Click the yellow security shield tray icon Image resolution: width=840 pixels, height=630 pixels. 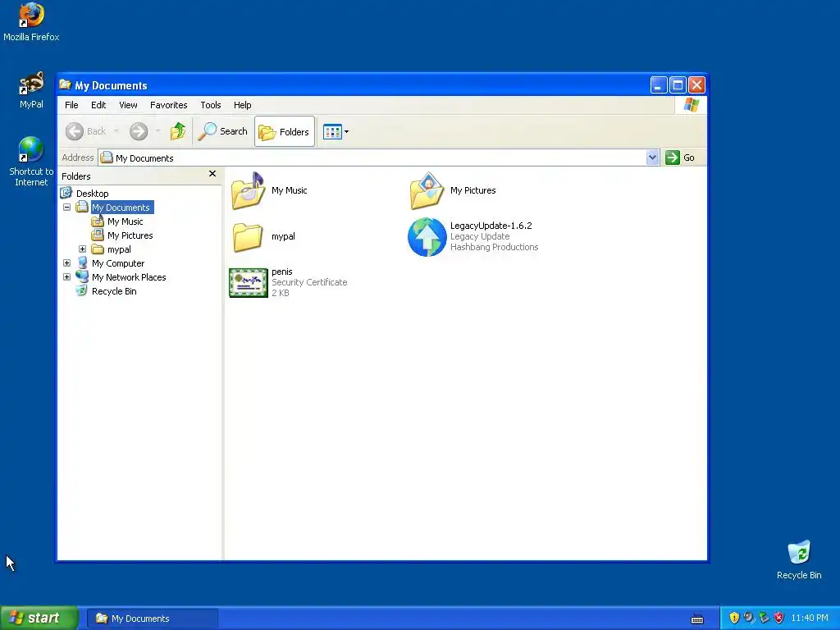click(734, 618)
